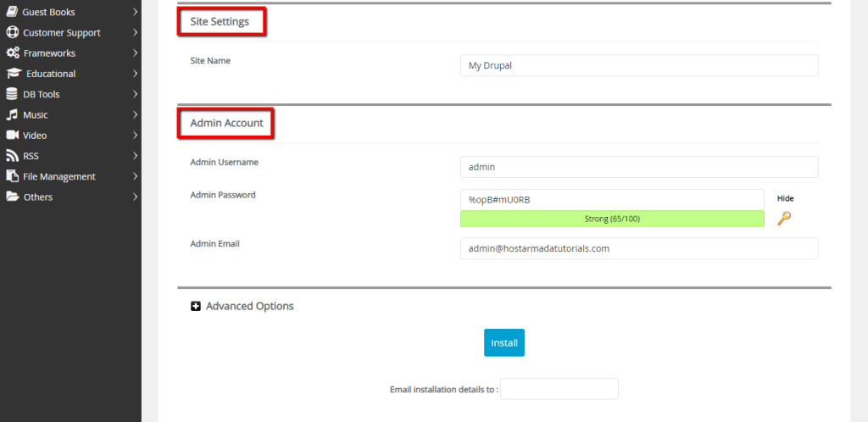The width and height of the screenshot is (868, 422).
Task: Focus the Email installation details field
Action: [x=559, y=389]
